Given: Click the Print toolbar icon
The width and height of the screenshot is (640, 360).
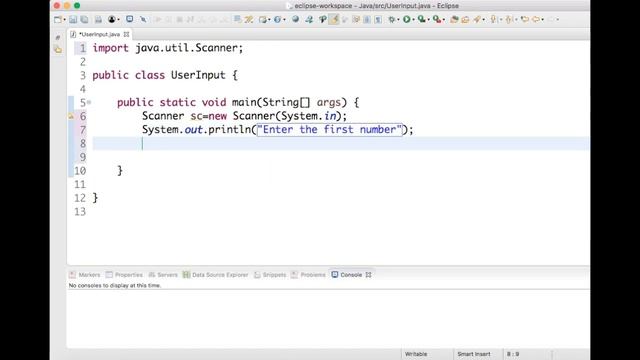Looking at the screenshot, I should pyautogui.click(x=98, y=19).
